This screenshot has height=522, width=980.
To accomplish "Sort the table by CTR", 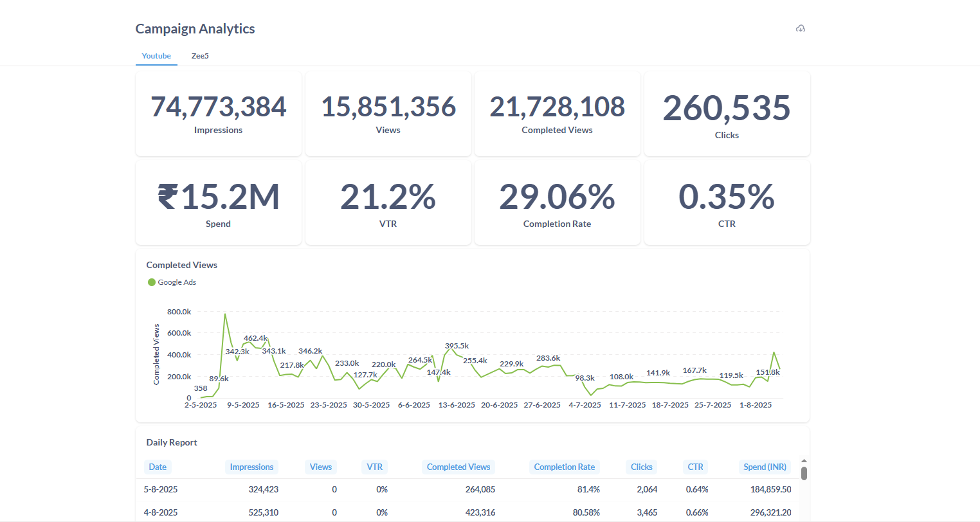I will 695,467.
